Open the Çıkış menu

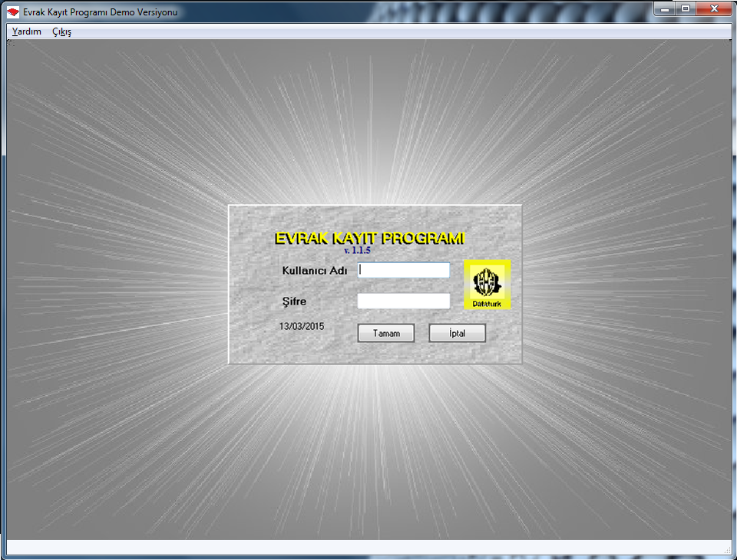click(61, 31)
